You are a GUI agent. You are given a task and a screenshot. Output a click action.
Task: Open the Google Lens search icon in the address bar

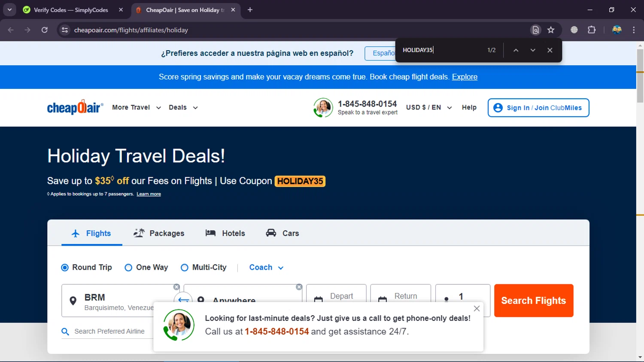point(535,30)
